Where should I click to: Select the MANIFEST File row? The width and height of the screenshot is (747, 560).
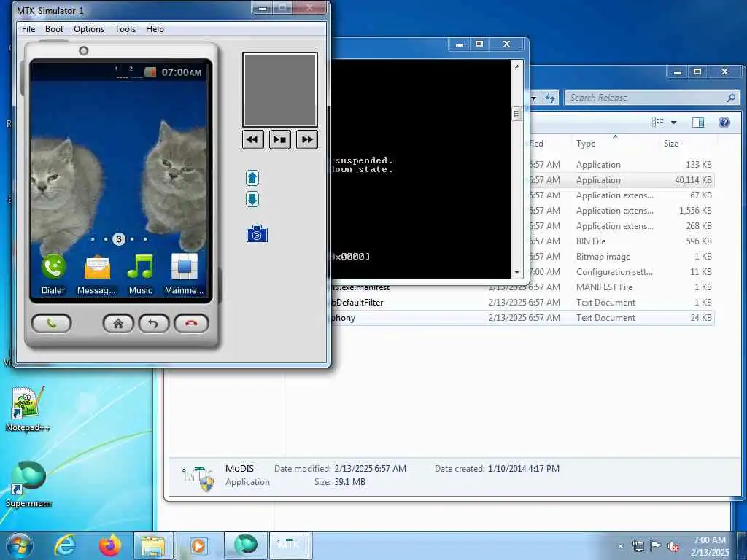523,287
